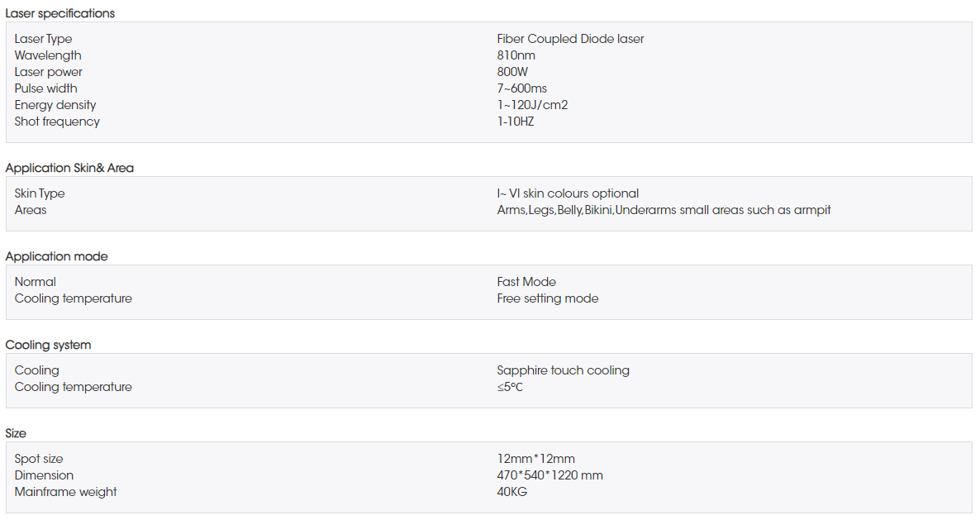Click the "40KG" mainframe weight value

point(512,492)
